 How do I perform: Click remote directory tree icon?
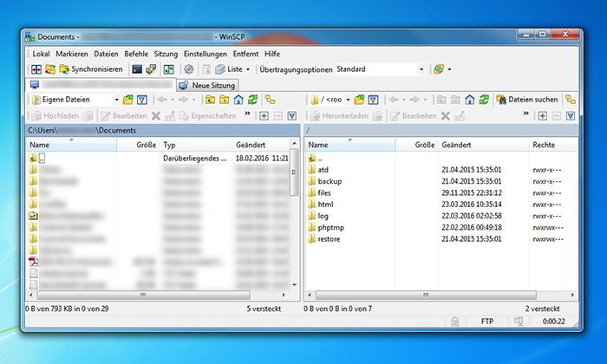point(571,100)
